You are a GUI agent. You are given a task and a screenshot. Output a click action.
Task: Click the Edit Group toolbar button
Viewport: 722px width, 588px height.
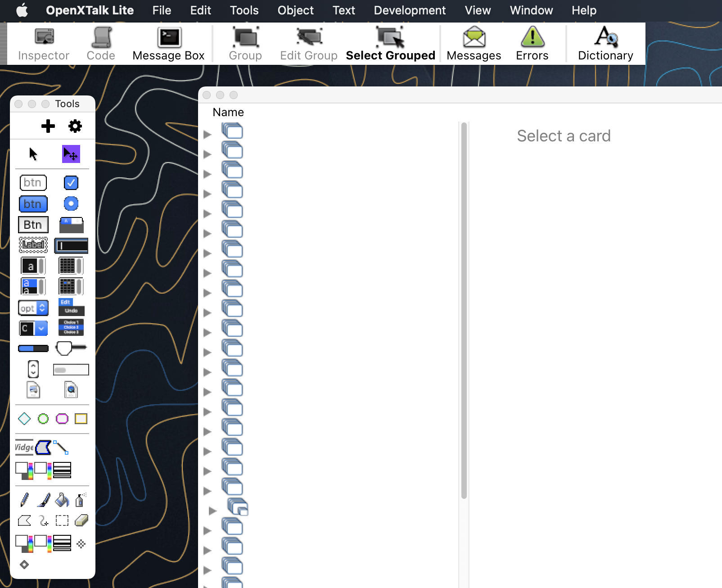309,44
